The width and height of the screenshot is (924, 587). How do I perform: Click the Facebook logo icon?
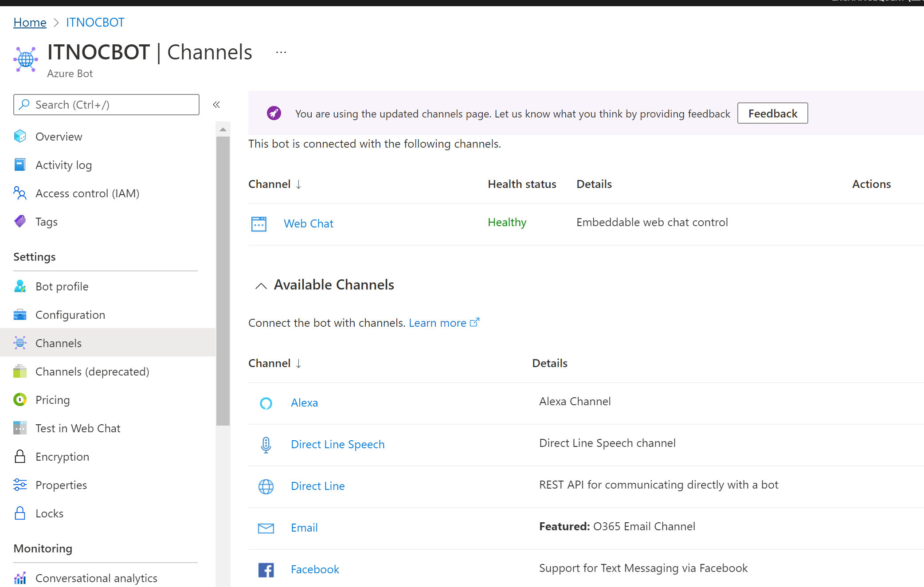[x=266, y=570]
